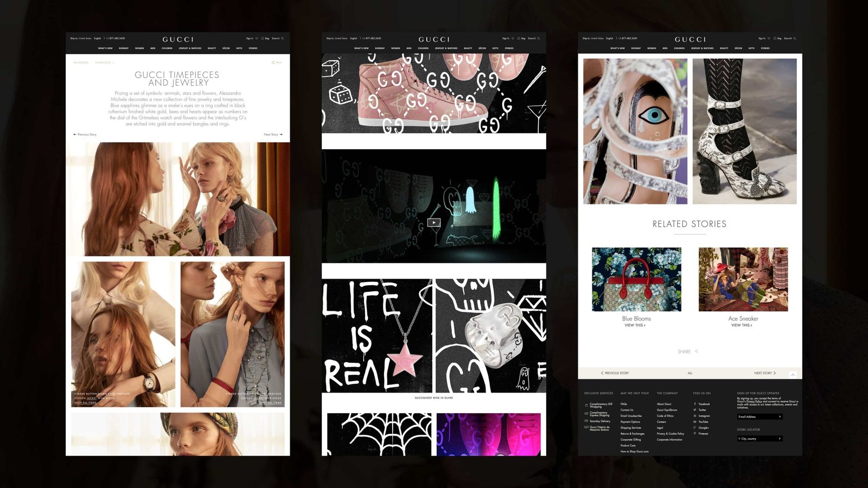This screenshot has height=488, width=868.
Task: Open Women menu on the left page
Action: (x=139, y=48)
